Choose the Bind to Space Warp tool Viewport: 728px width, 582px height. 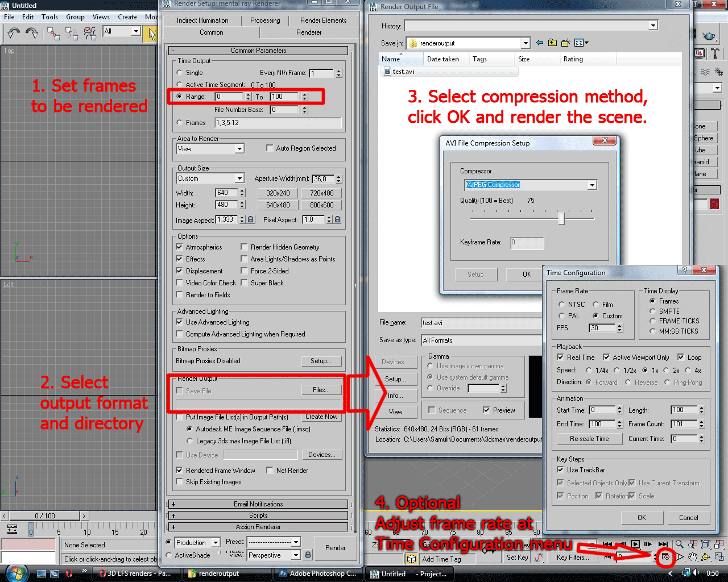click(x=90, y=33)
